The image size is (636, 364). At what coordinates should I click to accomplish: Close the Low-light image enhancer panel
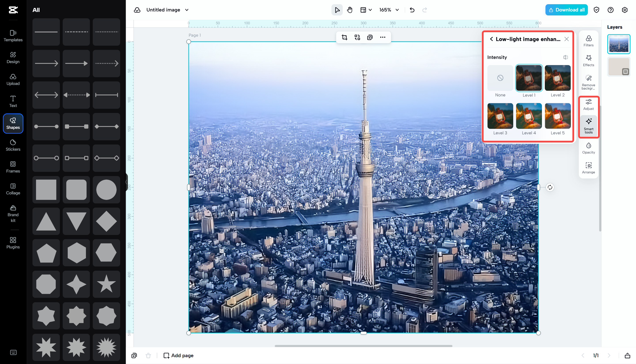pos(567,39)
